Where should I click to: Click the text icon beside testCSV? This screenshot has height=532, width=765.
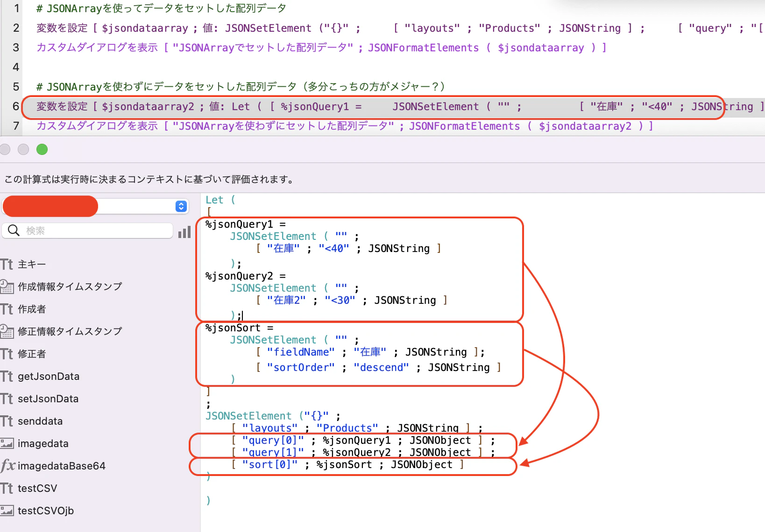coord(7,489)
